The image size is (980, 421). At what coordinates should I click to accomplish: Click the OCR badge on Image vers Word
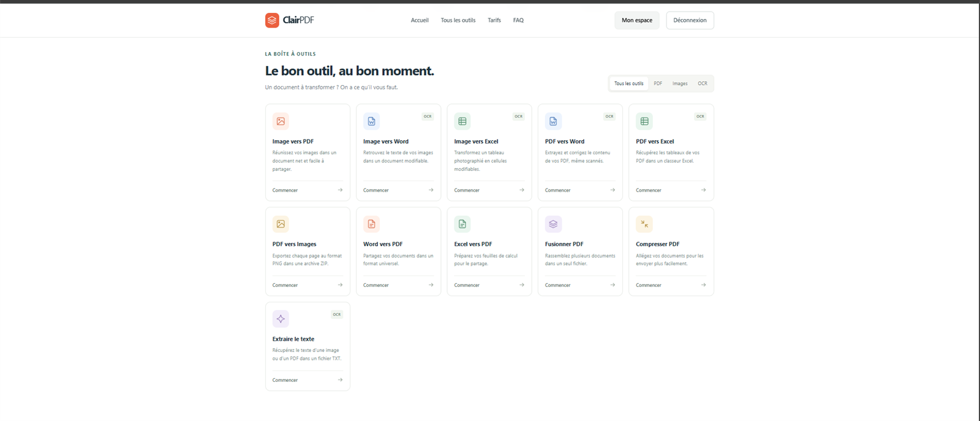(x=428, y=116)
